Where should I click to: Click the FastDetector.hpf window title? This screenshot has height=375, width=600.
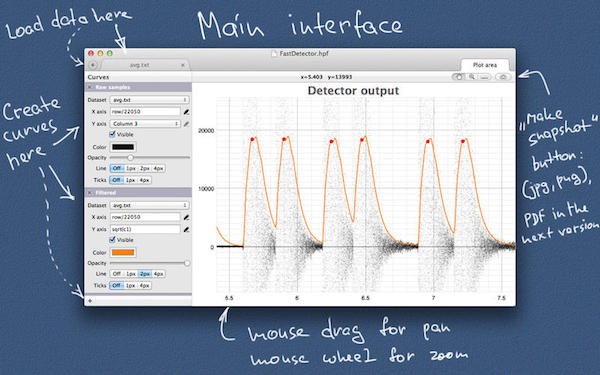click(x=304, y=54)
